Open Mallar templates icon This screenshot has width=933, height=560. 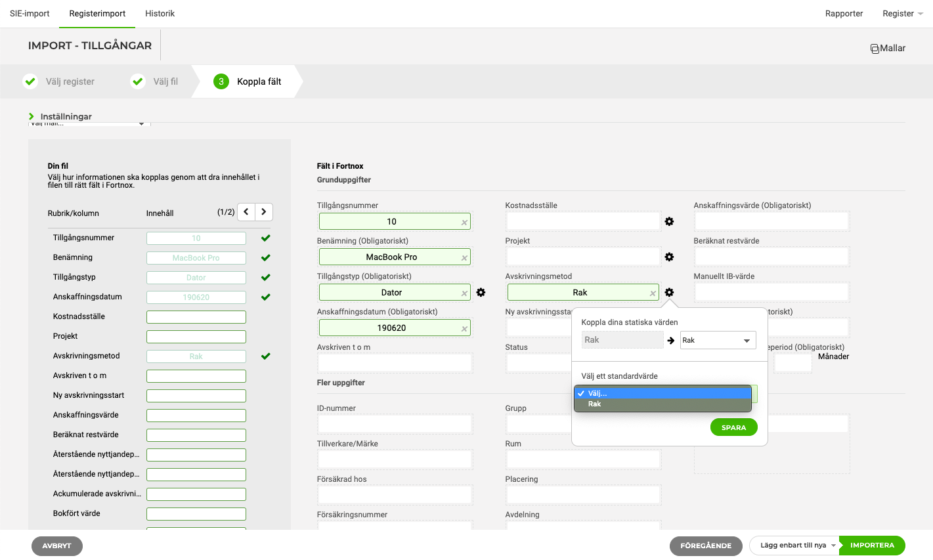pos(875,49)
